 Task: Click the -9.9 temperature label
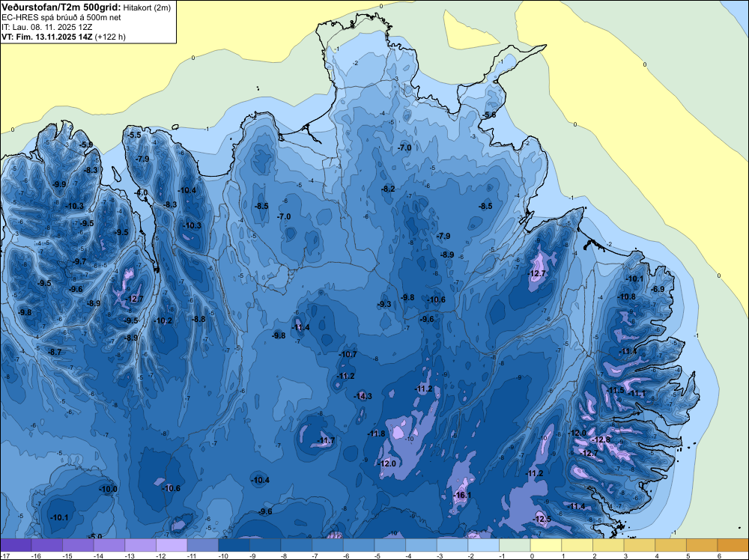pos(59,184)
